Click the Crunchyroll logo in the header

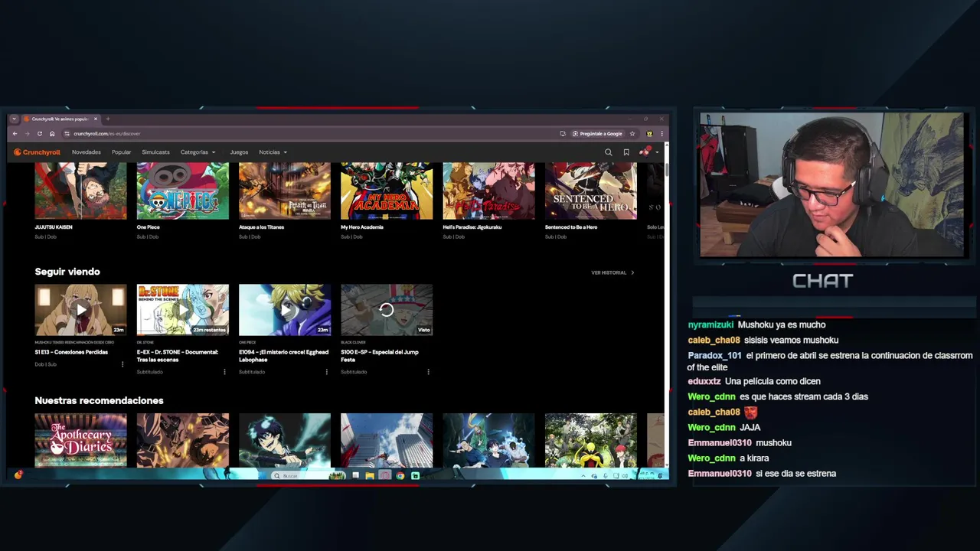(x=37, y=152)
